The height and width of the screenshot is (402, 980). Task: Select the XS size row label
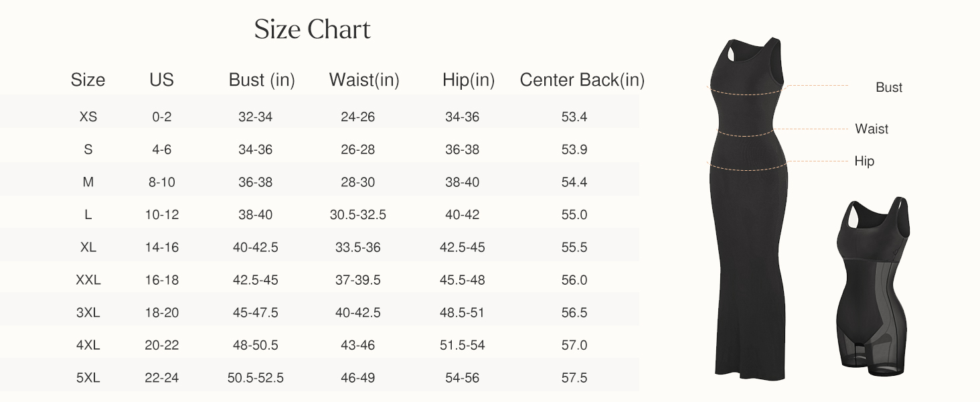(88, 117)
